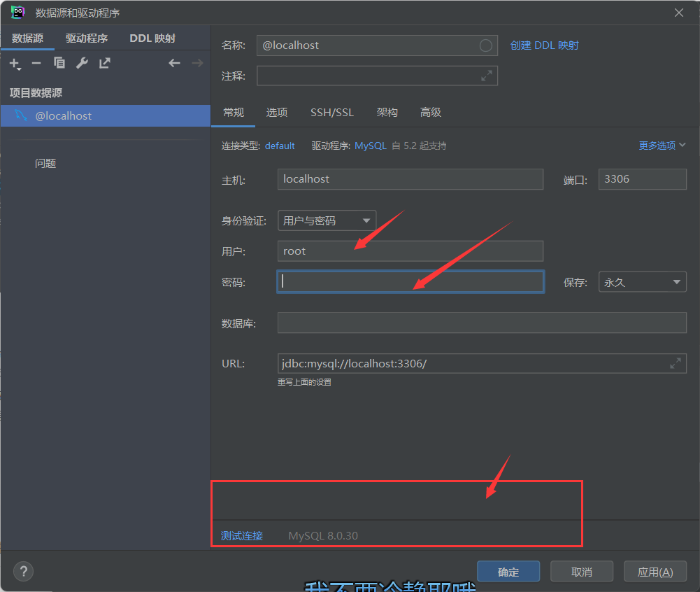Screen dimensions: 700x592
Task: Open the 保存 password save dropdown
Action: (642, 282)
